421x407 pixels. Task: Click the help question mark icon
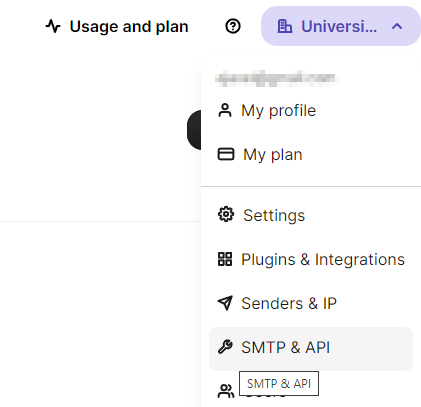coord(233,26)
